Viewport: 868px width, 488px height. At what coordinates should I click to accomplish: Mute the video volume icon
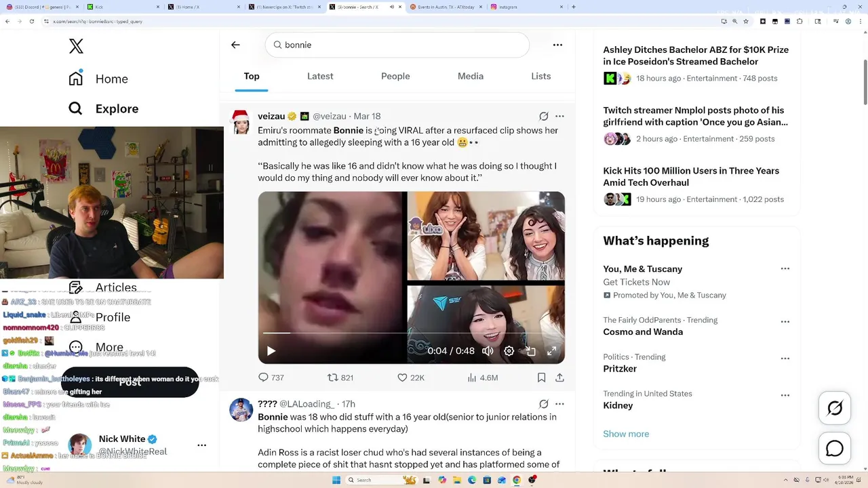(x=488, y=350)
